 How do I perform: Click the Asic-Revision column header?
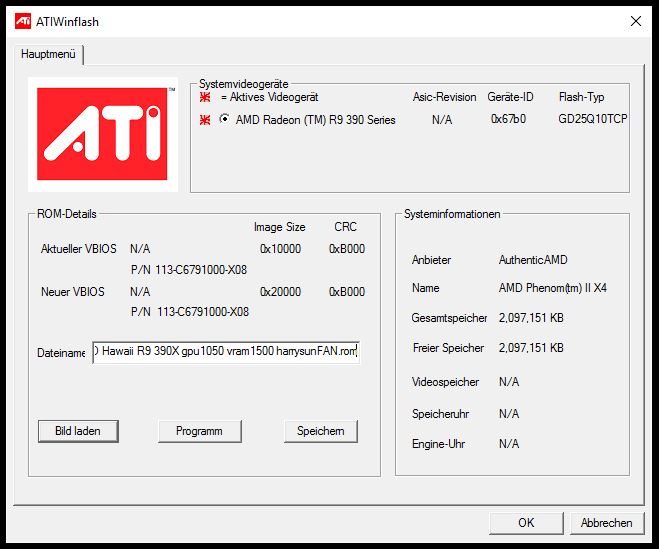tap(444, 97)
